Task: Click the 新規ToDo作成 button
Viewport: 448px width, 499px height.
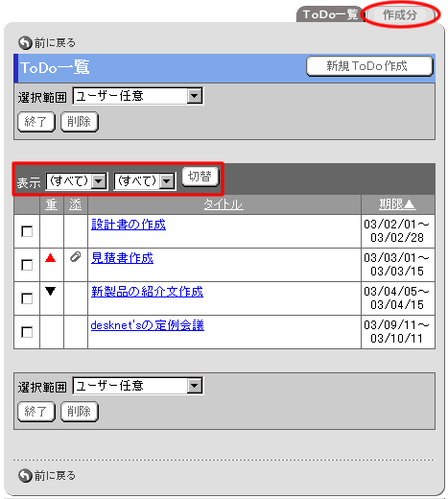Action: coord(369,66)
